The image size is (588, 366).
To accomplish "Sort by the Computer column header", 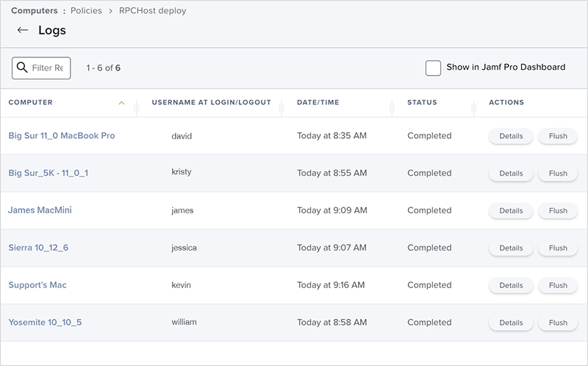I will click(31, 102).
